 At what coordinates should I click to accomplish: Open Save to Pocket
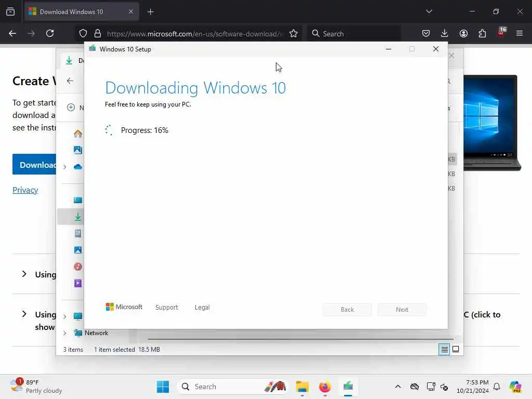click(x=426, y=33)
